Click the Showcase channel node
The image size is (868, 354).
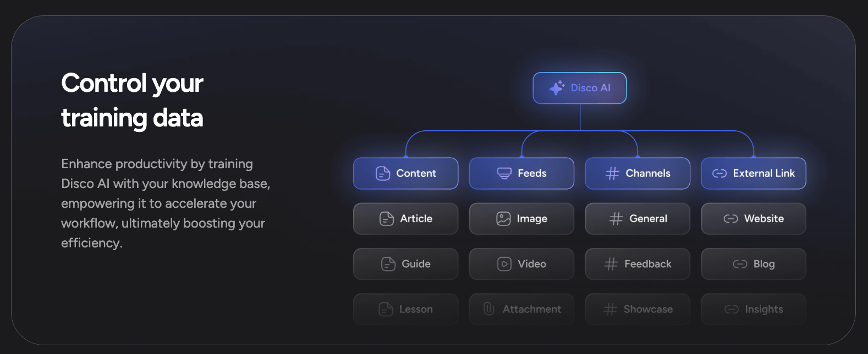click(638, 309)
